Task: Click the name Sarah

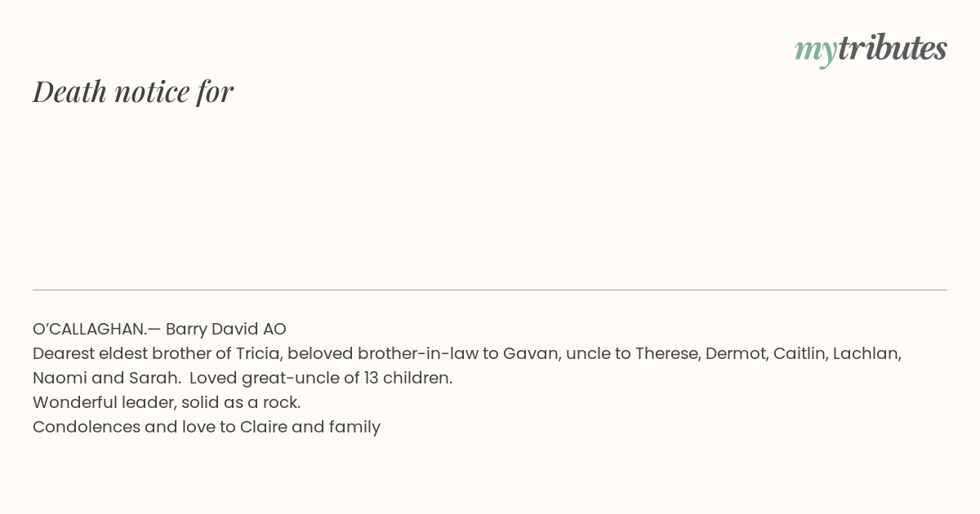Action: tap(152, 378)
